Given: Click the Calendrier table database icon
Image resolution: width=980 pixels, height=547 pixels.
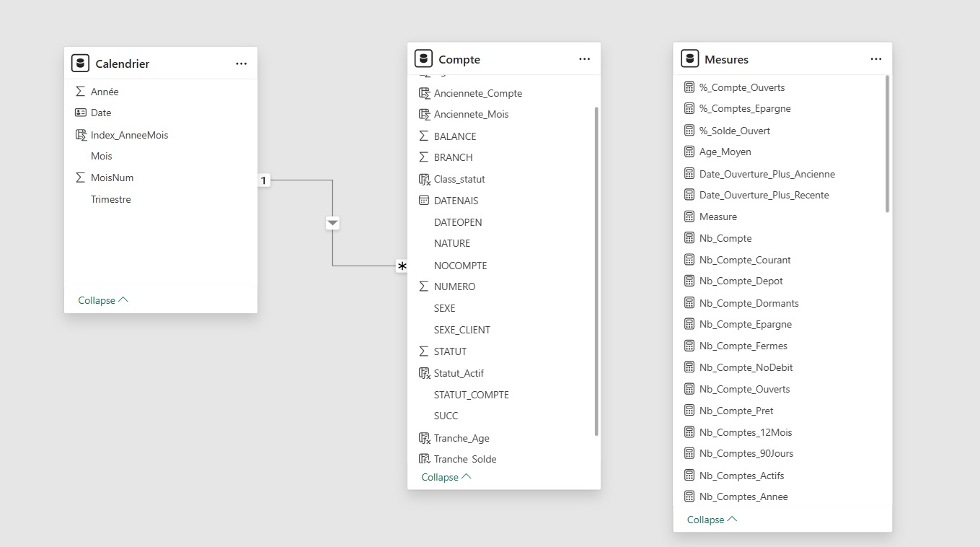Looking at the screenshot, I should tap(80, 64).
